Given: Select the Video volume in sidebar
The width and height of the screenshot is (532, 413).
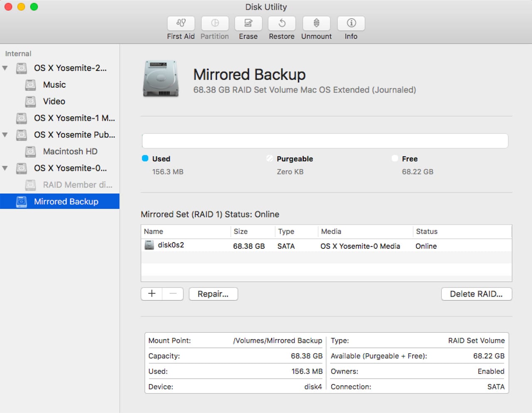Looking at the screenshot, I should point(54,101).
